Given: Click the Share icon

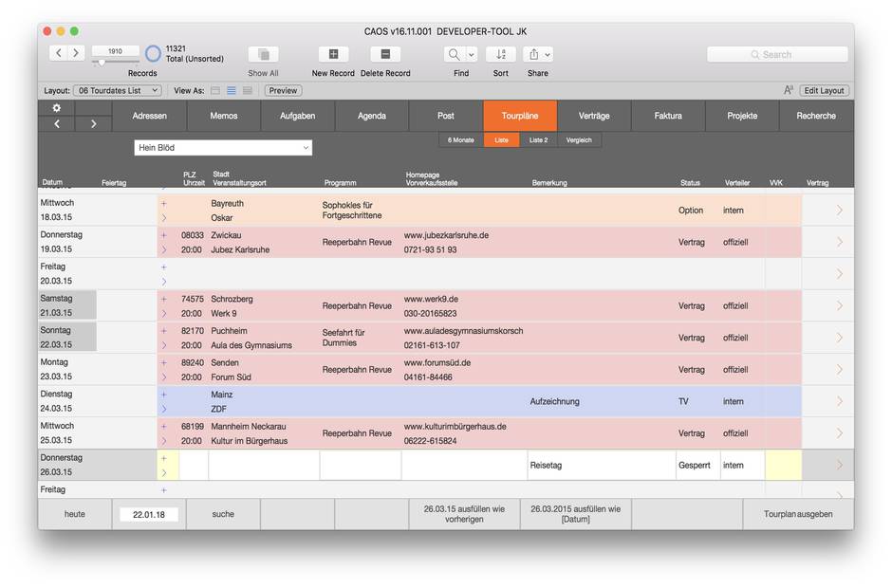Looking at the screenshot, I should click(x=533, y=54).
